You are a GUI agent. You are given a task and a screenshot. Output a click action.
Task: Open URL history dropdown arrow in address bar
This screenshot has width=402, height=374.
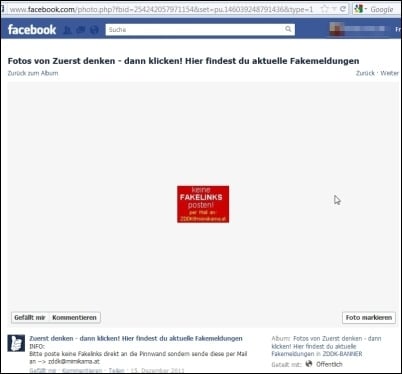[x=334, y=10]
